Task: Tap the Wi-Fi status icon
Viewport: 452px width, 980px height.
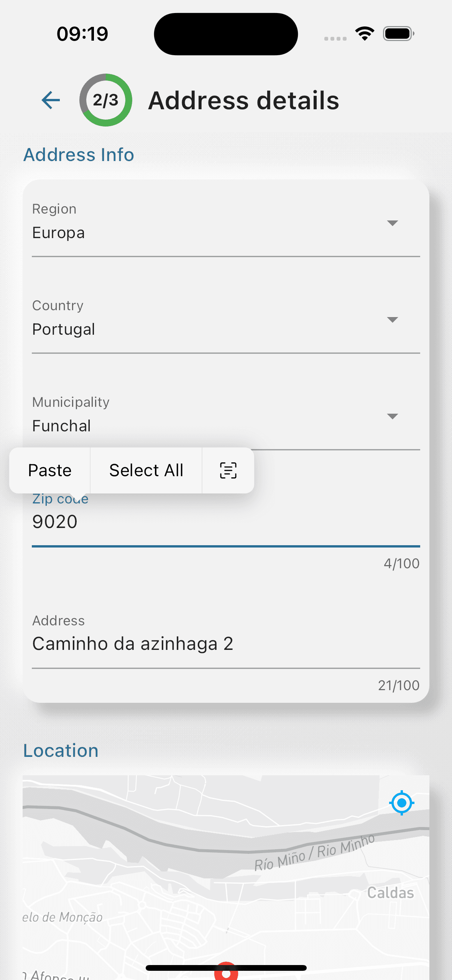Action: 365,34
